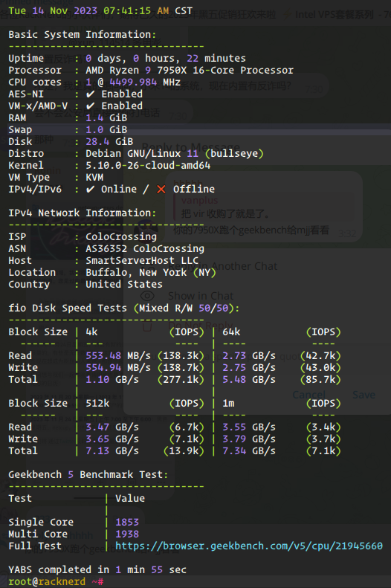Click the VM-x/AMD-V Enabled checkmark
Image resolution: width=391 pixels, height=588 pixels.
pos(90,106)
